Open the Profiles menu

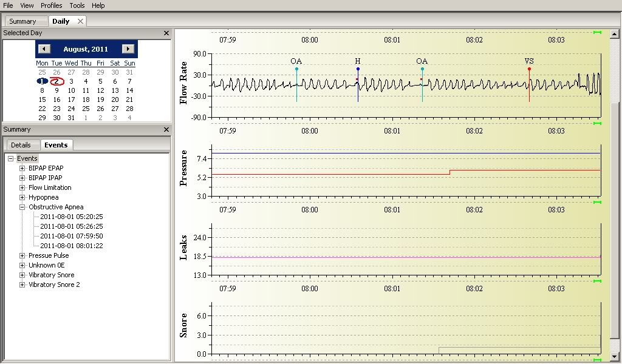click(x=52, y=5)
